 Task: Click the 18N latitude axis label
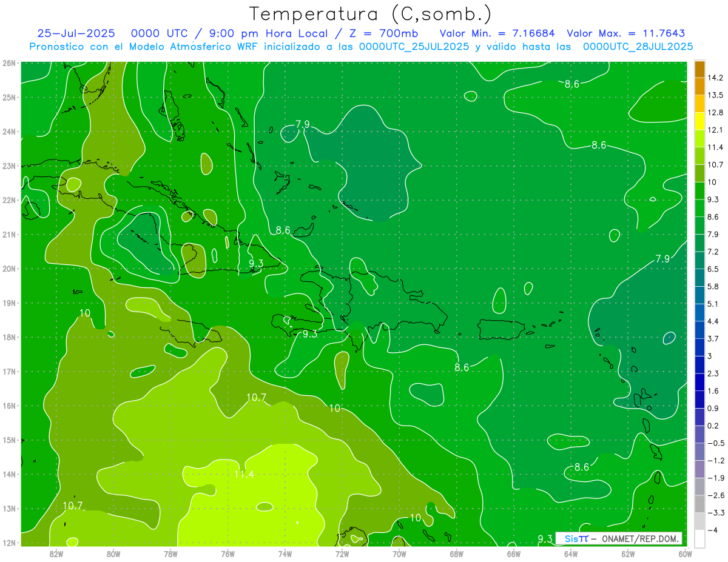pyautogui.click(x=9, y=337)
